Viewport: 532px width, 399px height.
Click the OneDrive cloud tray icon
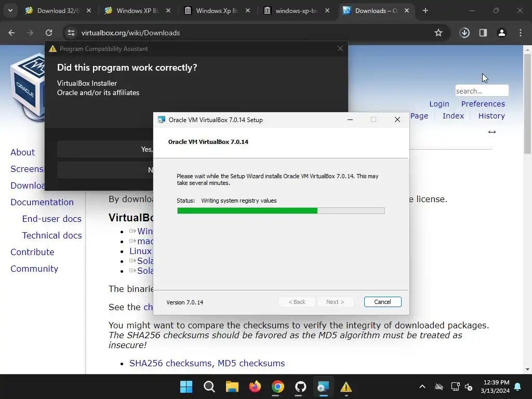[x=439, y=387]
